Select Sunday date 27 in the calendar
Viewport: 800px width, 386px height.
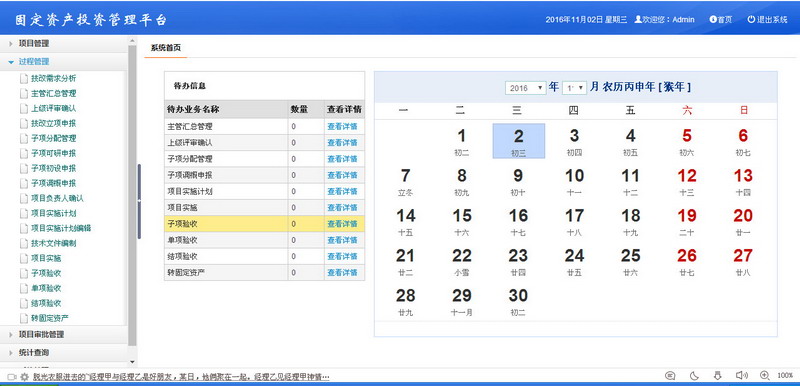pos(743,261)
